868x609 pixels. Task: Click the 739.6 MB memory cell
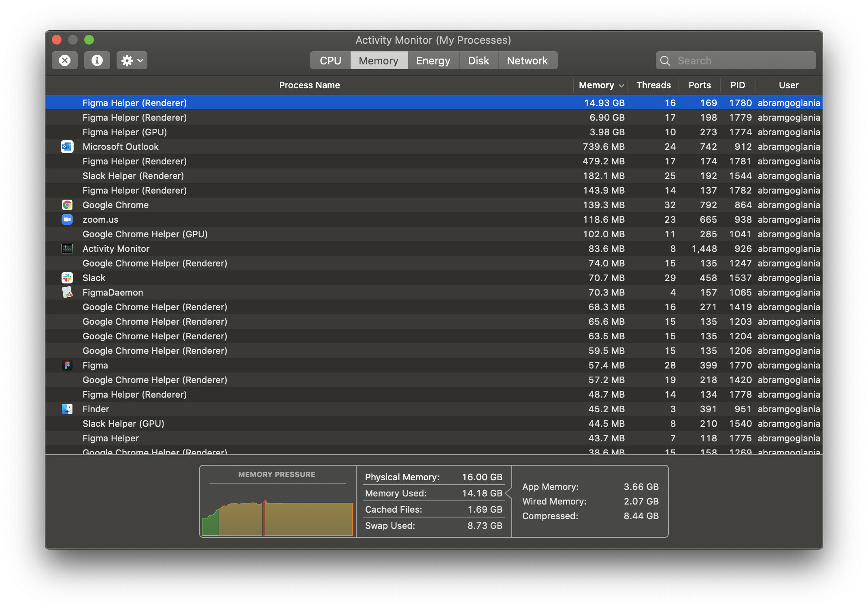(604, 147)
